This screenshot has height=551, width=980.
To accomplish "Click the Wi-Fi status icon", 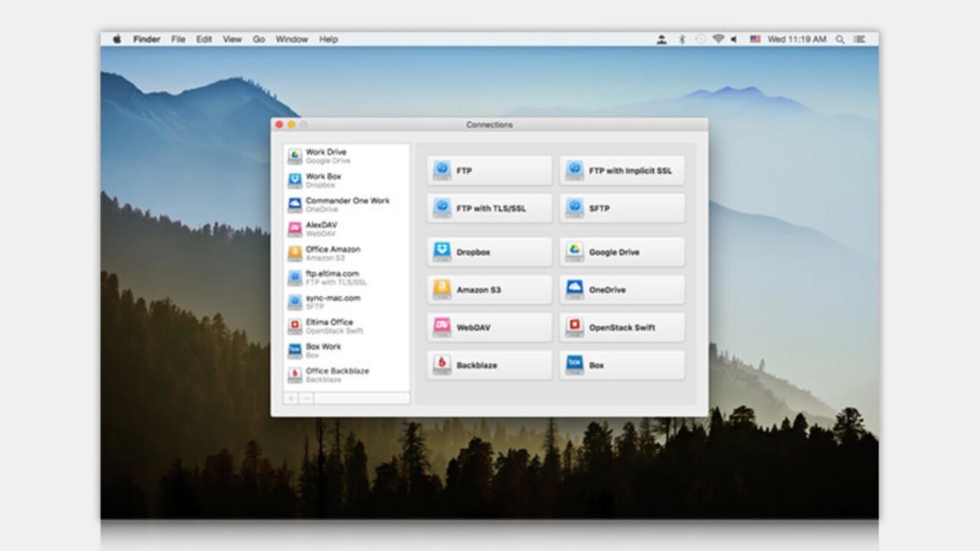I will [x=718, y=39].
